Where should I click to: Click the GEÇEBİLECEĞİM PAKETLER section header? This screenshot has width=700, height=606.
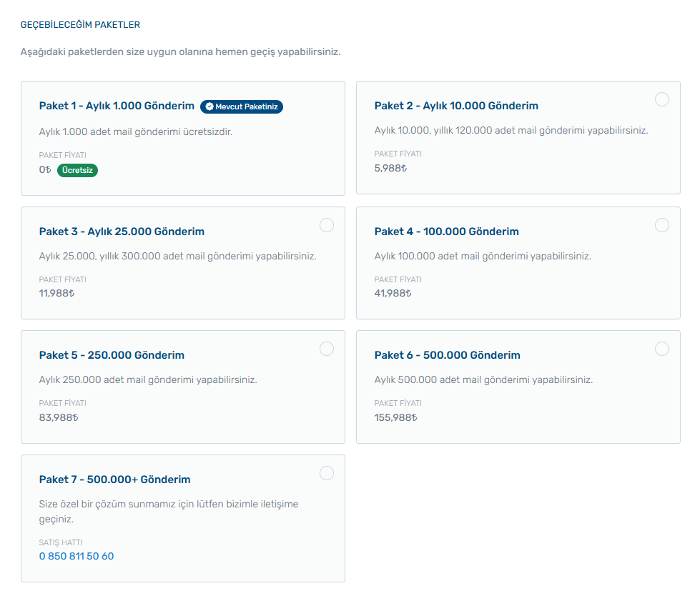pos(80,25)
